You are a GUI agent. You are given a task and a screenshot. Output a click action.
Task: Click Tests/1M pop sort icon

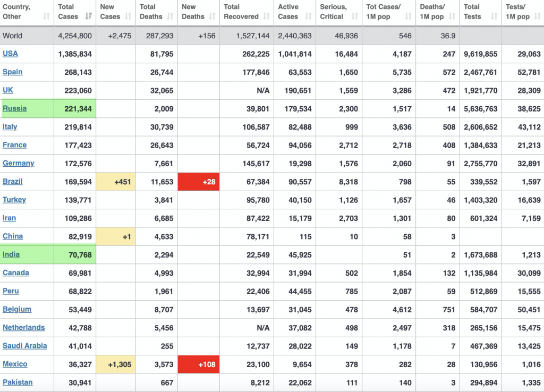(x=537, y=16)
